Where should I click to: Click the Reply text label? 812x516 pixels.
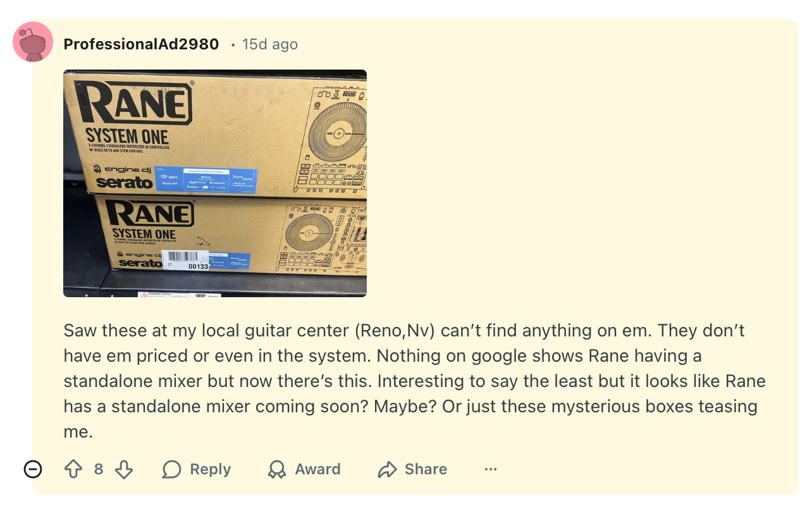[x=210, y=469]
